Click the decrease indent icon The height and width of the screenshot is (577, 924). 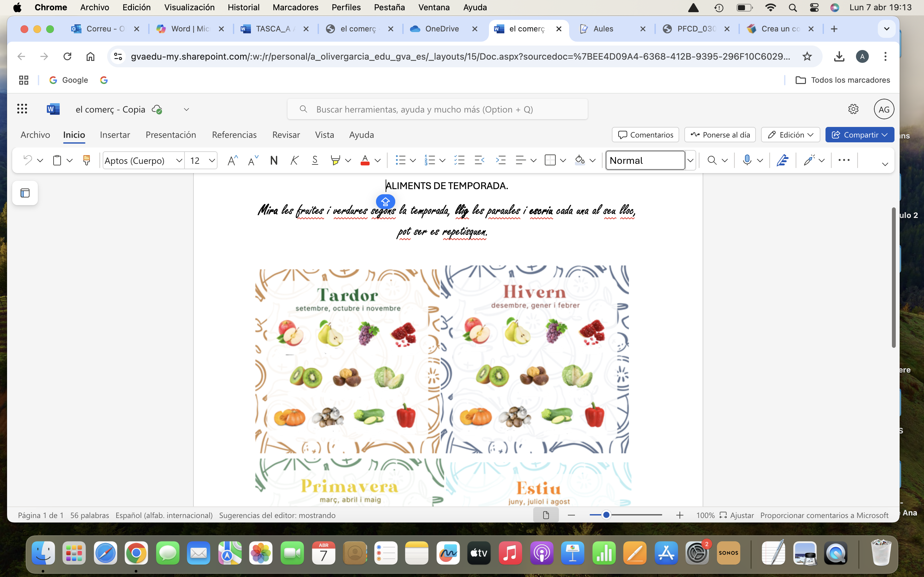click(479, 160)
